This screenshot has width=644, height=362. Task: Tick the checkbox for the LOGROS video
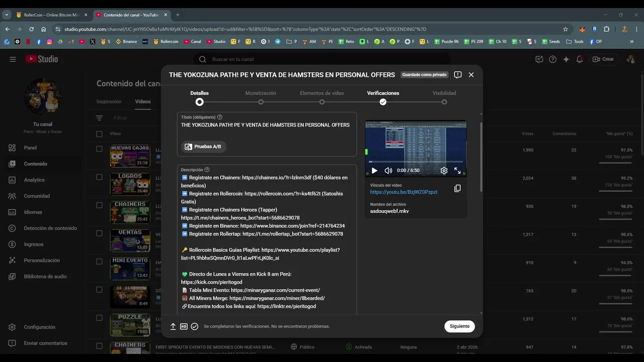(99, 177)
